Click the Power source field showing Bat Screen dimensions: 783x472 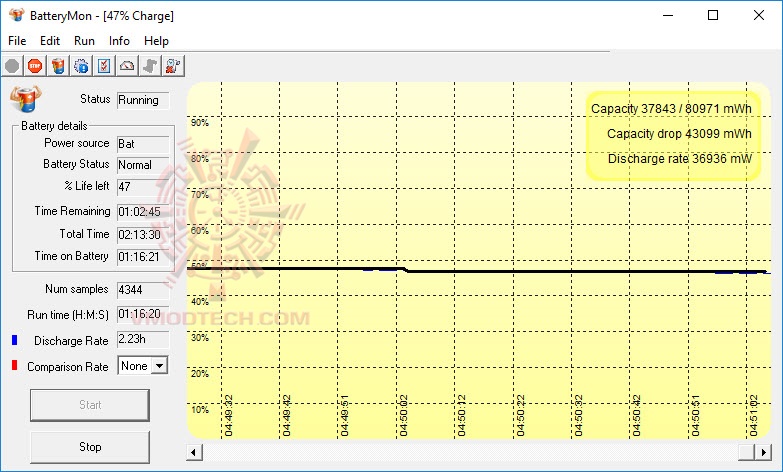tap(143, 144)
